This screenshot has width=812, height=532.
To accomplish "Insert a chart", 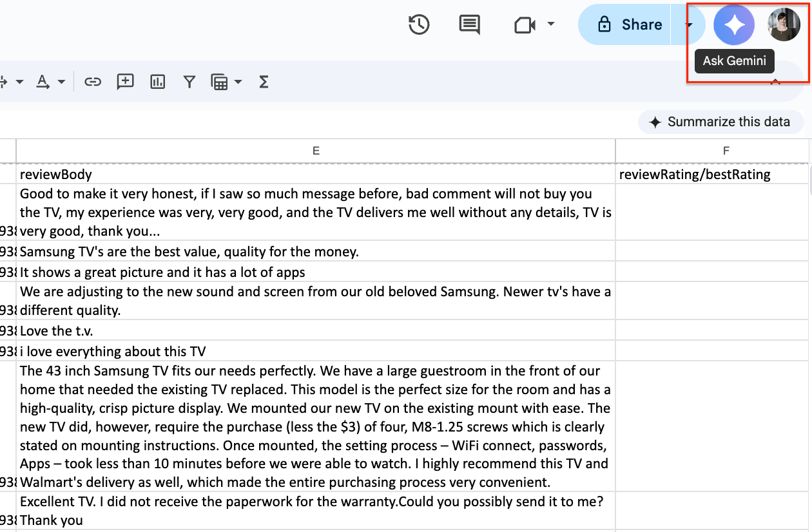I will click(x=157, y=82).
